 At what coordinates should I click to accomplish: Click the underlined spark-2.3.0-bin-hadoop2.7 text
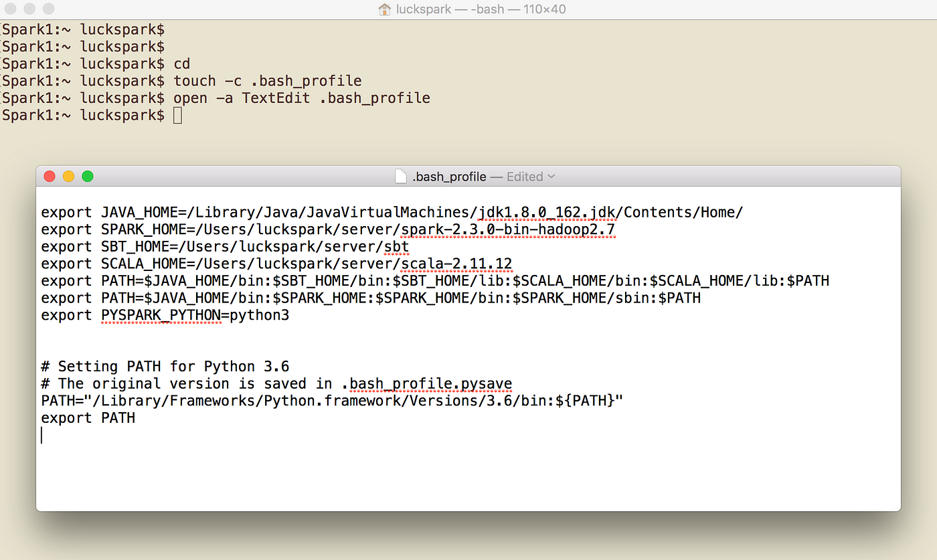click(508, 230)
